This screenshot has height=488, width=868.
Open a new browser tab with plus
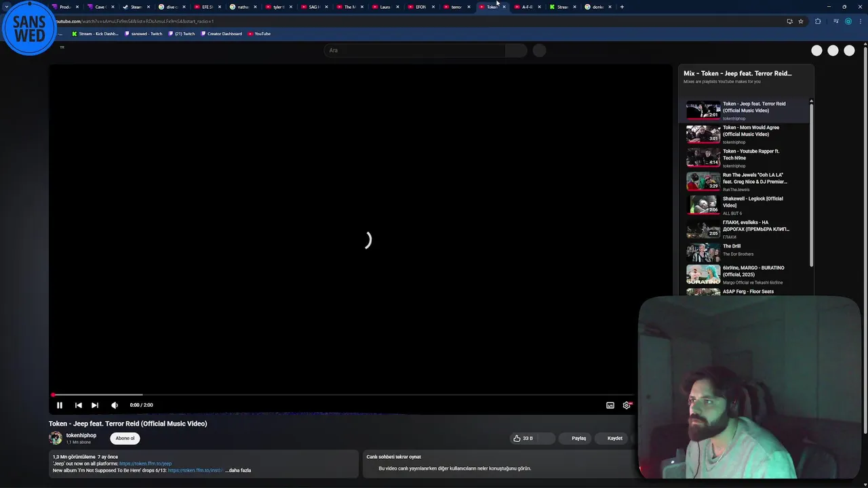(x=622, y=7)
